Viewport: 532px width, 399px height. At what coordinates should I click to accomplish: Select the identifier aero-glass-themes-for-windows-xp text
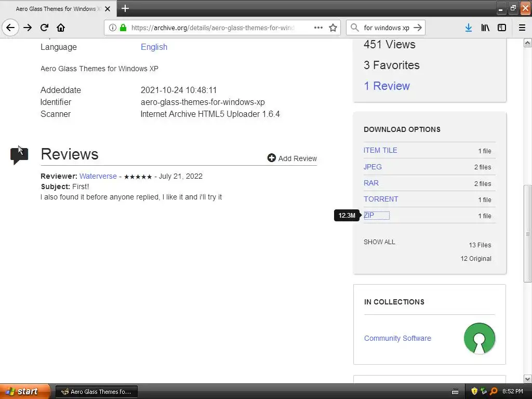click(203, 102)
